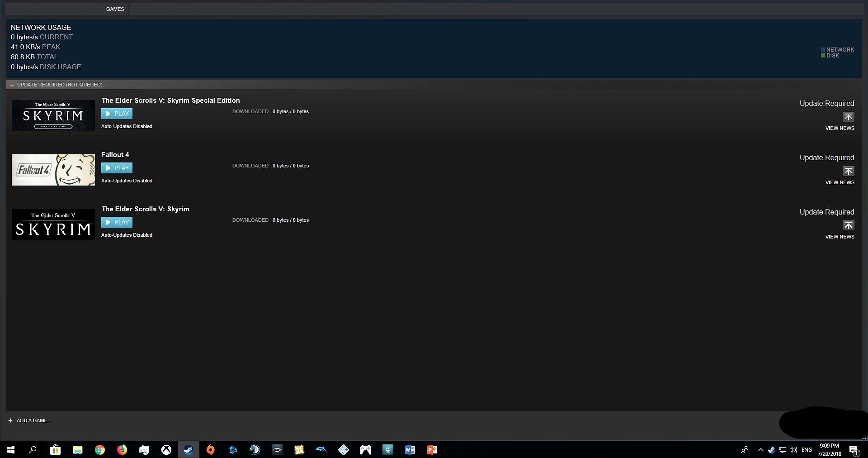The height and width of the screenshot is (458, 868).
Task: Switch to the GAMES tab
Action: tap(115, 9)
